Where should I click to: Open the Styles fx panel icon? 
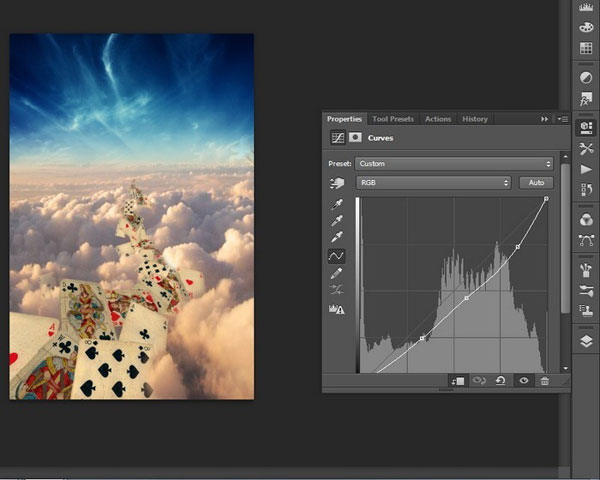586,98
